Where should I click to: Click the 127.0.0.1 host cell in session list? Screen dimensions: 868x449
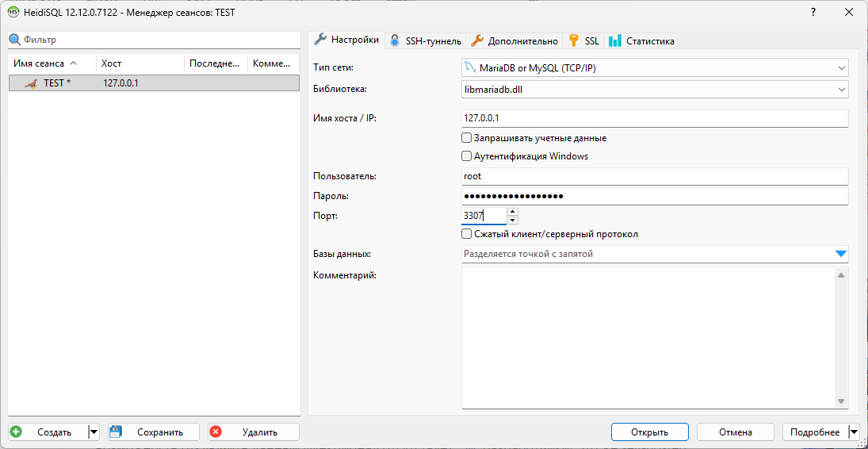[120, 84]
